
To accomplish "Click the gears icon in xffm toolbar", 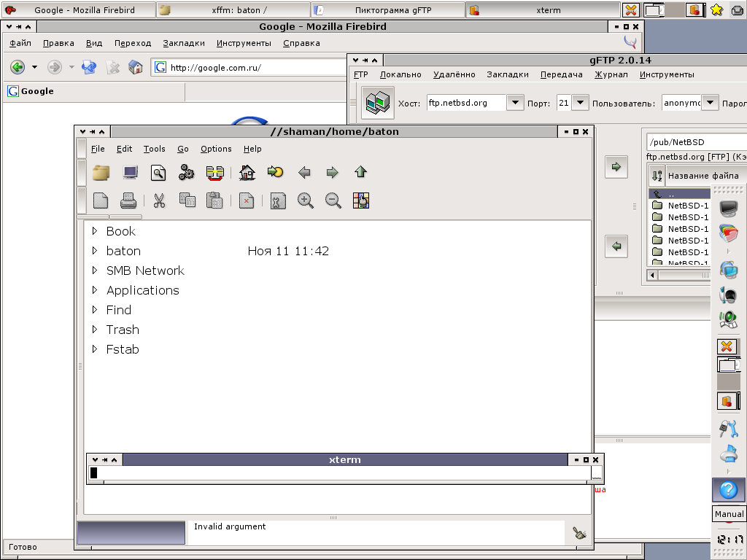I will [x=187, y=173].
